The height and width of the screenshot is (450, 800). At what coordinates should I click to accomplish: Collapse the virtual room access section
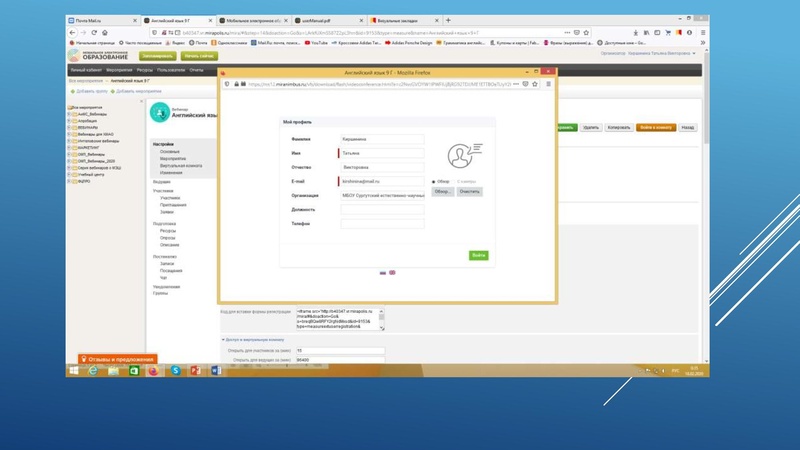(x=224, y=340)
